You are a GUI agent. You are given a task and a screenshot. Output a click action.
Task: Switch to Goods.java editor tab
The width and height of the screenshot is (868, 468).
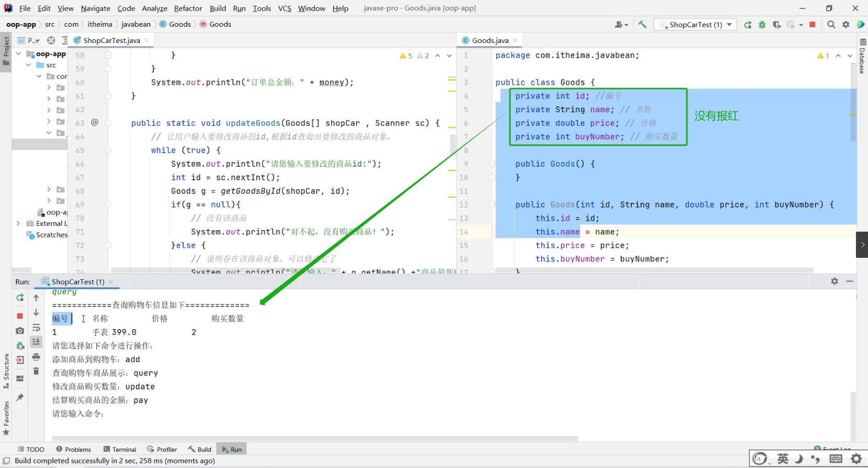point(490,40)
